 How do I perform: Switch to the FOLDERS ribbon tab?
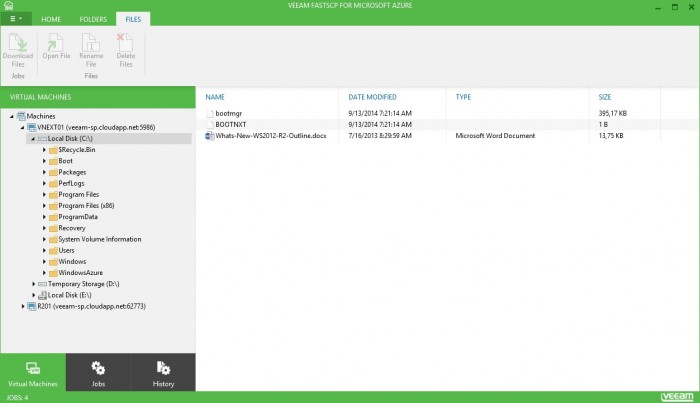pyautogui.click(x=92, y=19)
